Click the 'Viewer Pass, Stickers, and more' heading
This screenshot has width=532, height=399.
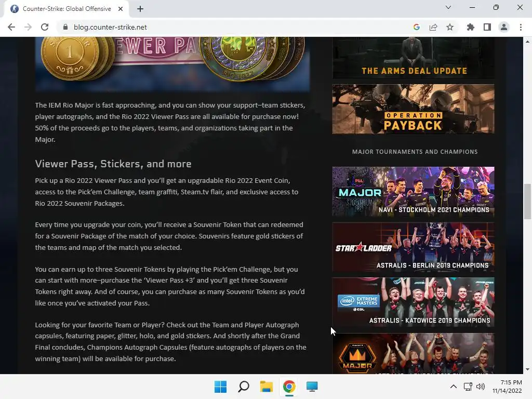(113, 164)
